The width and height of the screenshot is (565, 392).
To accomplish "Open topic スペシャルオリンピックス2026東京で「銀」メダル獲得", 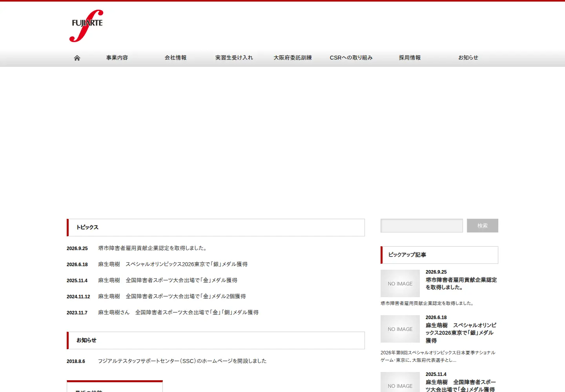I will point(173,264).
